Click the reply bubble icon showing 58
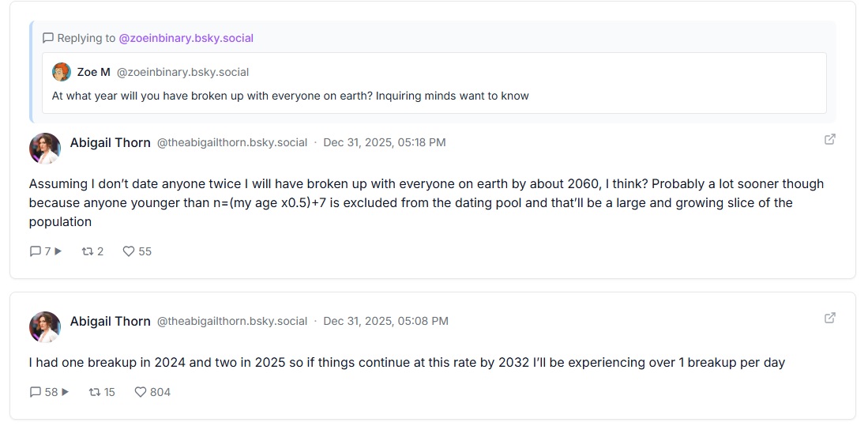868x430 pixels. (x=36, y=392)
